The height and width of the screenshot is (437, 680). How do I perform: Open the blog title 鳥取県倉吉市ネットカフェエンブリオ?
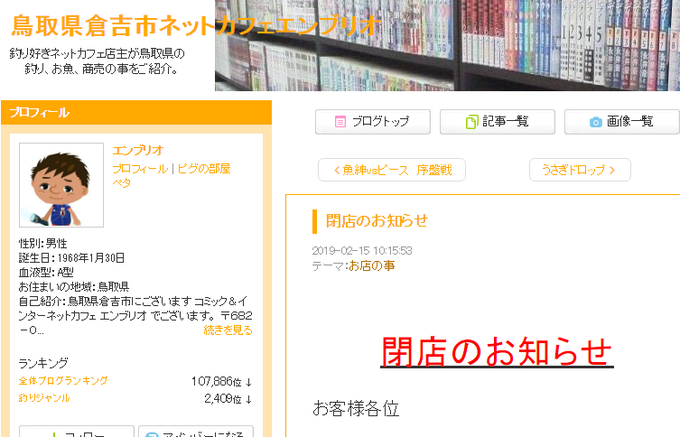click(196, 25)
